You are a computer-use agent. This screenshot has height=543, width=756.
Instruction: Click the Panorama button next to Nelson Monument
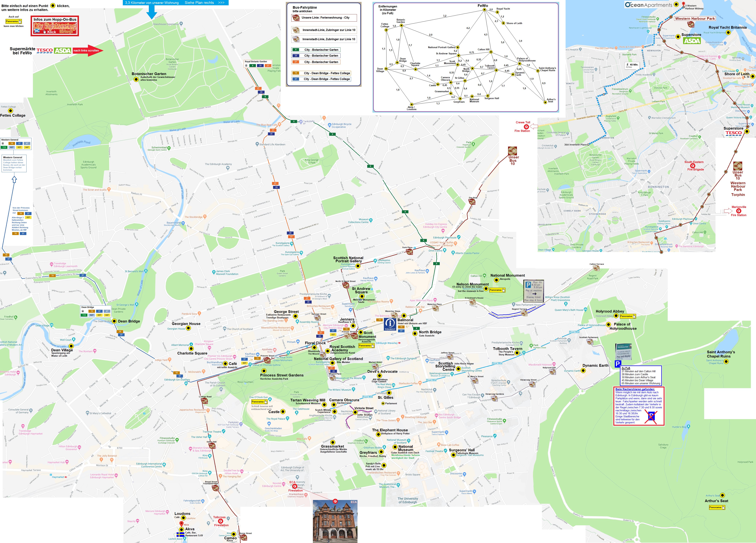pyautogui.click(x=497, y=290)
